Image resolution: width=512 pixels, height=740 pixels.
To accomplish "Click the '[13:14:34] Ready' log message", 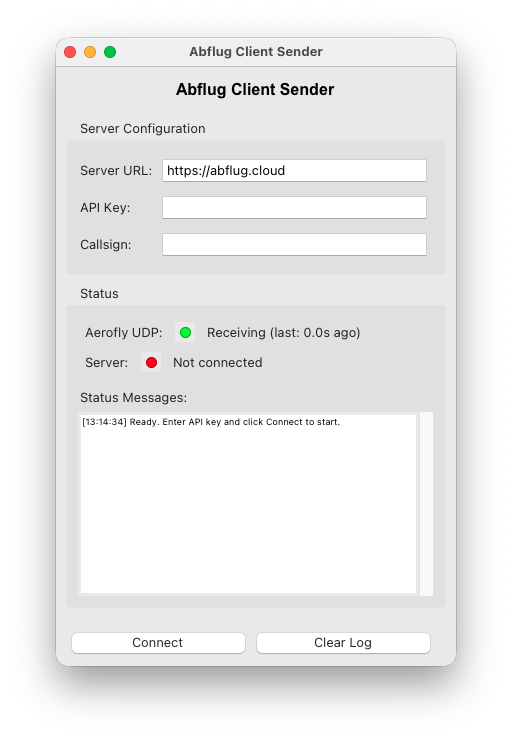I will pos(211,422).
